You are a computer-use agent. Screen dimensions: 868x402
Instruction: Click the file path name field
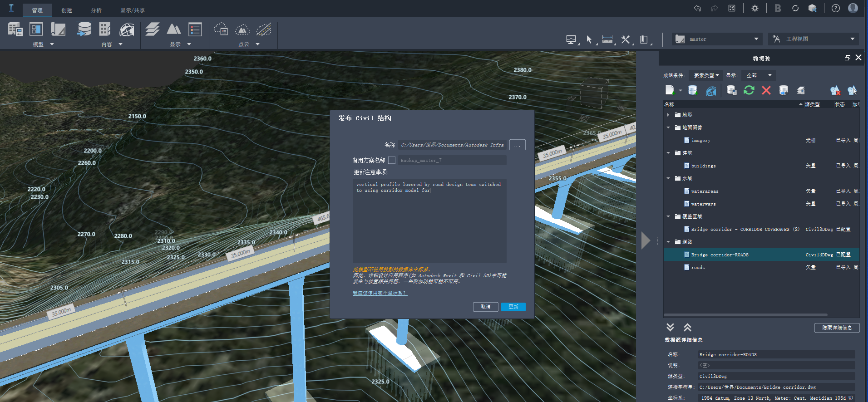pyautogui.click(x=453, y=145)
